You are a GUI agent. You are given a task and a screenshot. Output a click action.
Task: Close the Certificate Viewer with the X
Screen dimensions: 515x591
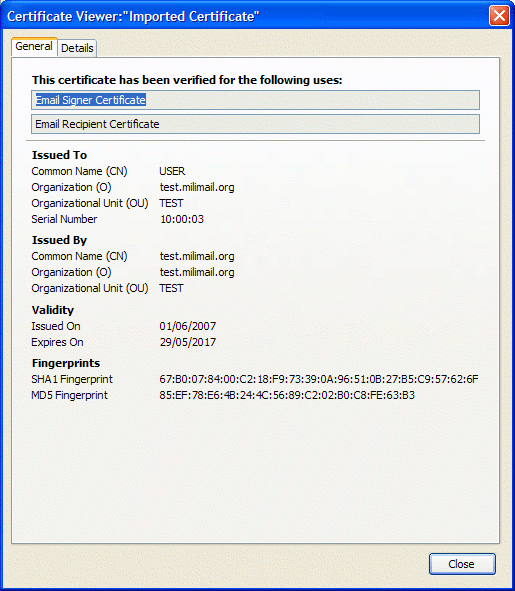click(499, 16)
